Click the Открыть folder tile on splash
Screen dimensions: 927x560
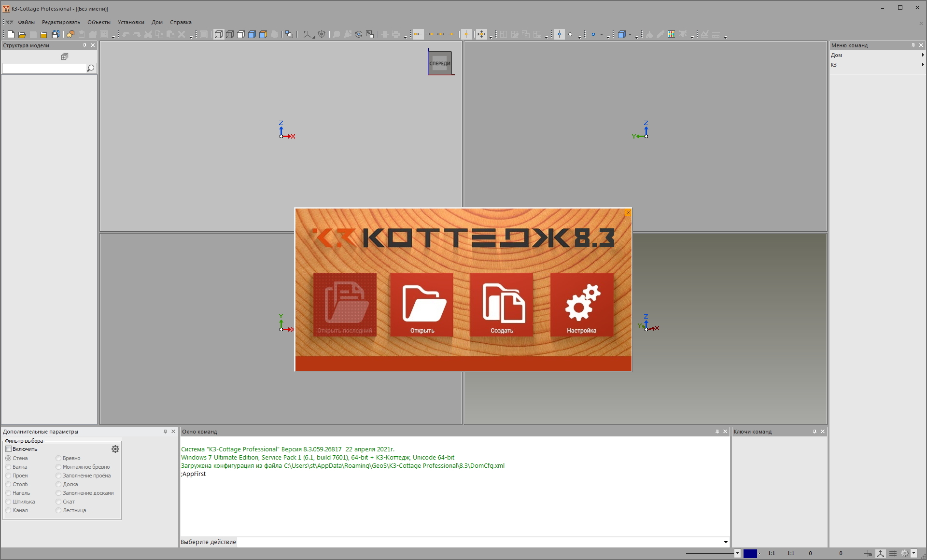(421, 305)
